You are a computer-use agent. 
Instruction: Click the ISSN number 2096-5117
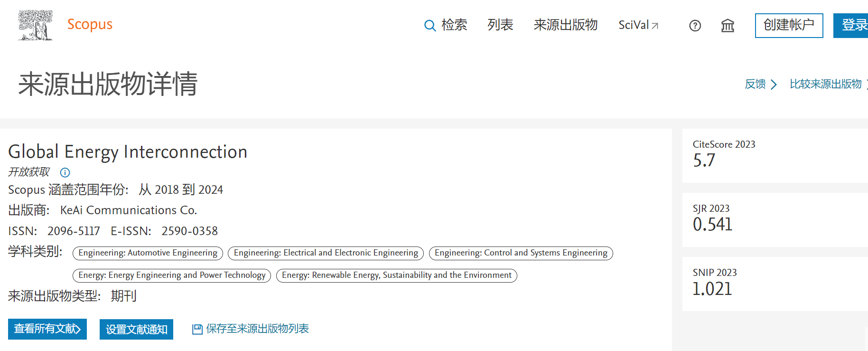point(74,231)
